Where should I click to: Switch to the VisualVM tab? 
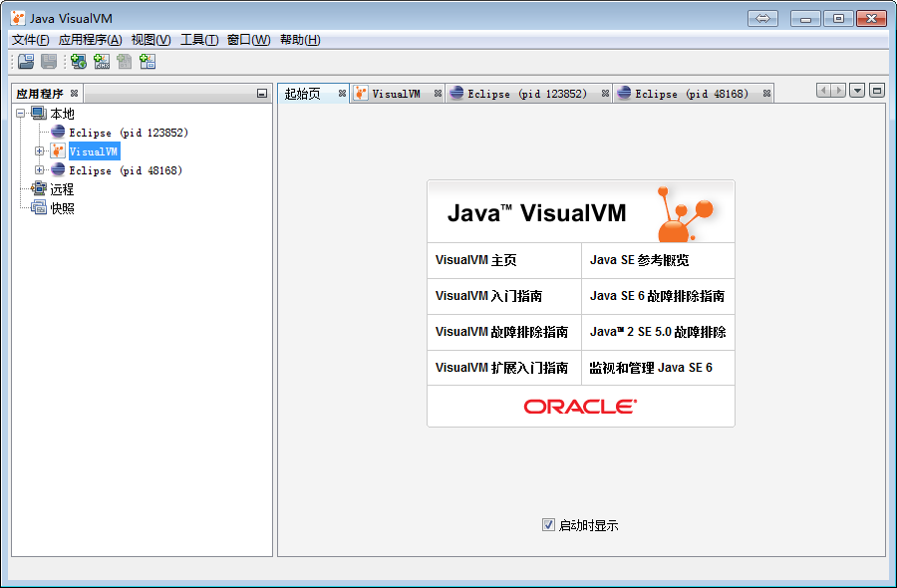(396, 94)
